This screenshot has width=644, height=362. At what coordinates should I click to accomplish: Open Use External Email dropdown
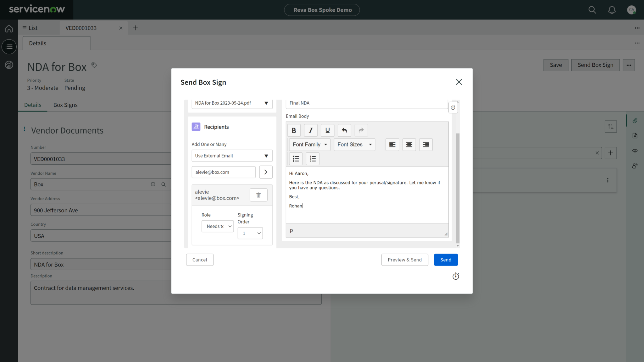pos(232,156)
